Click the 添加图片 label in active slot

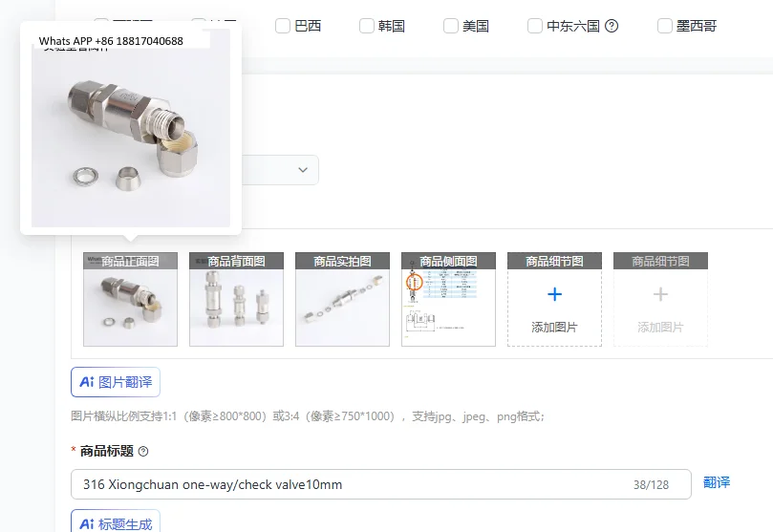tap(554, 327)
